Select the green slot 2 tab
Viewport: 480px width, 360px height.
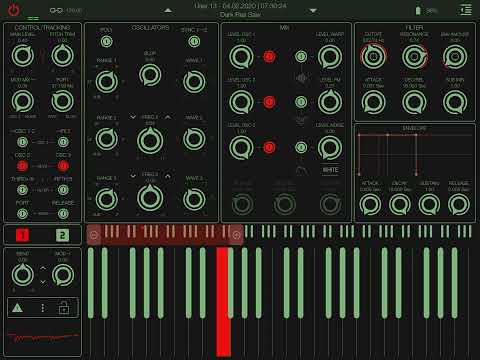62,235
